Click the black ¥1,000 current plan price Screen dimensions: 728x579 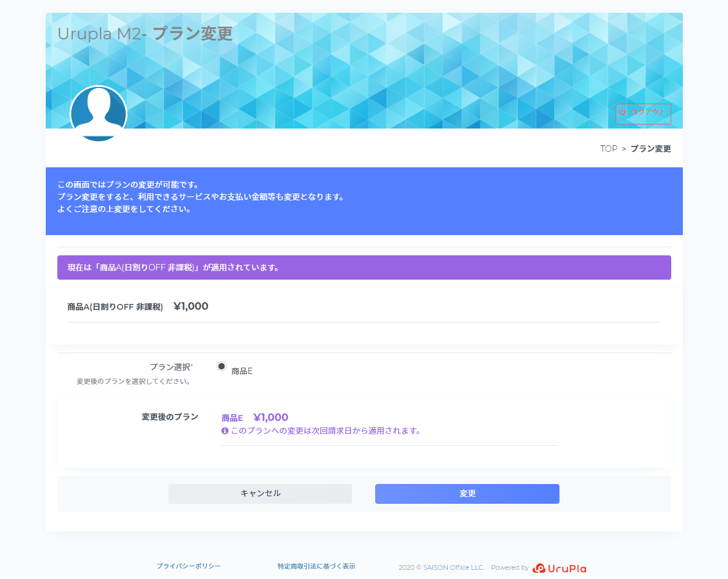point(191,306)
